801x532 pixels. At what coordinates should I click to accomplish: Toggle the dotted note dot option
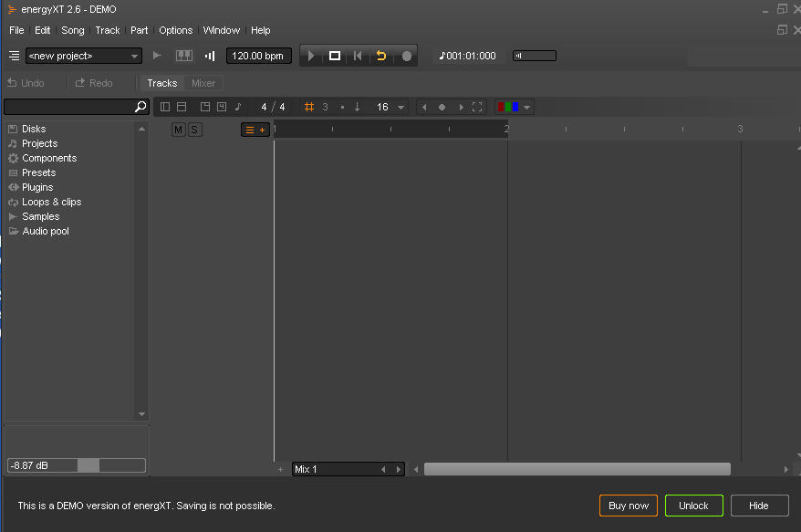pyautogui.click(x=342, y=108)
